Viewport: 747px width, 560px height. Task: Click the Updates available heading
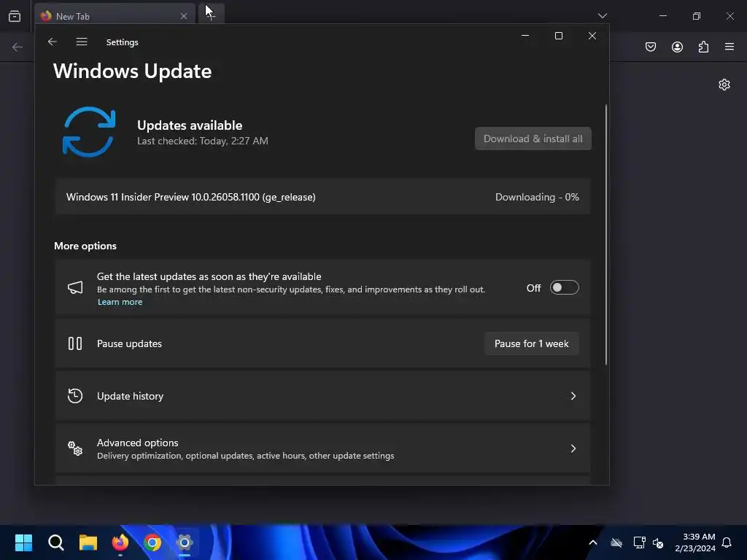pyautogui.click(x=190, y=125)
